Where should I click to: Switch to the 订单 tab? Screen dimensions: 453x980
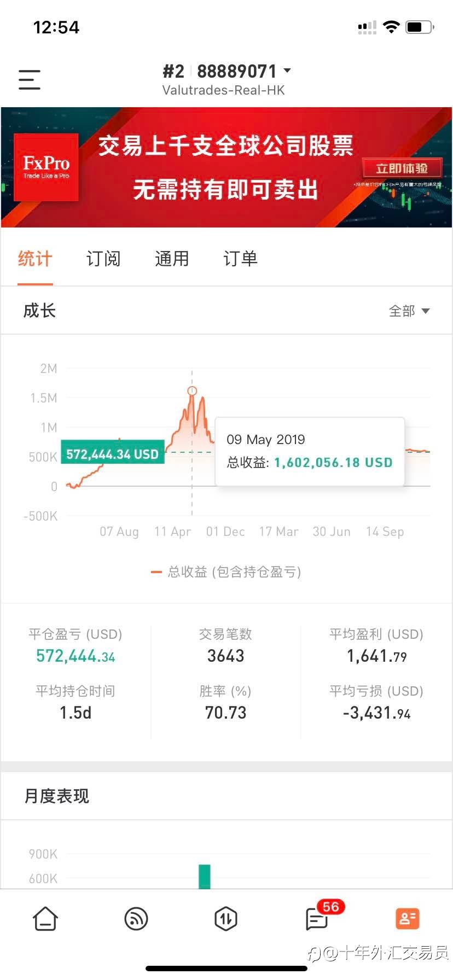pyautogui.click(x=240, y=258)
